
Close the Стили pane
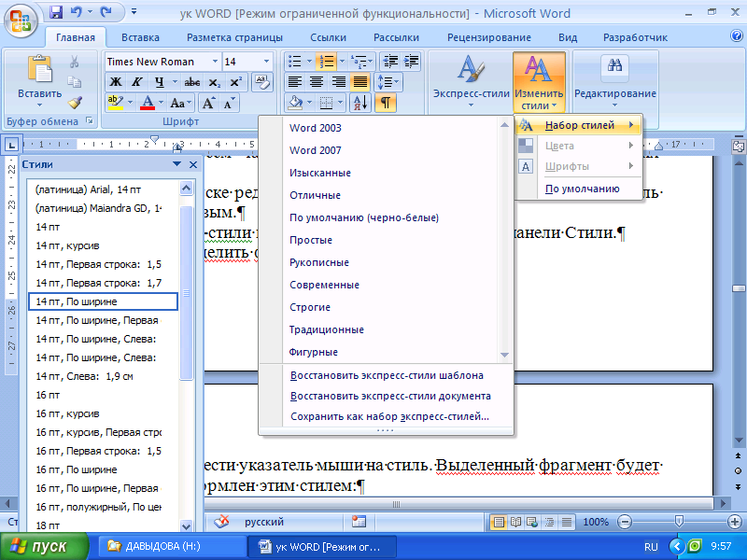[x=193, y=164]
